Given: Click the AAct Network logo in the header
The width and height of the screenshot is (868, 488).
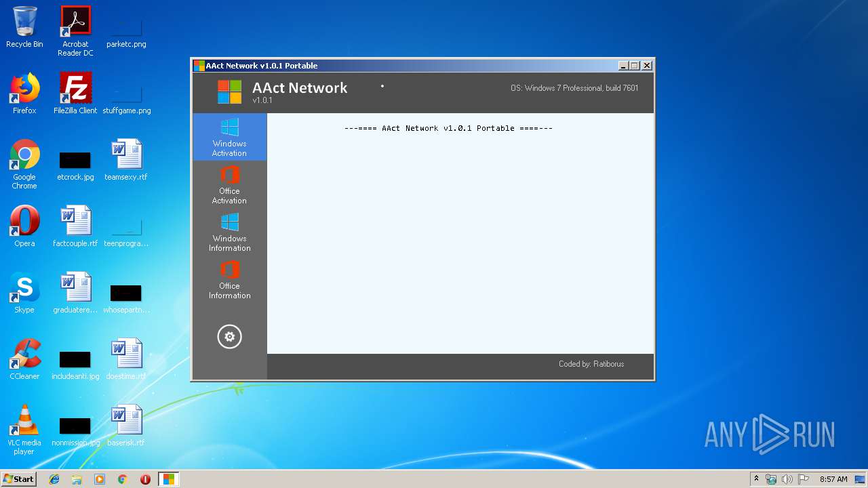Looking at the screenshot, I should coord(229,91).
